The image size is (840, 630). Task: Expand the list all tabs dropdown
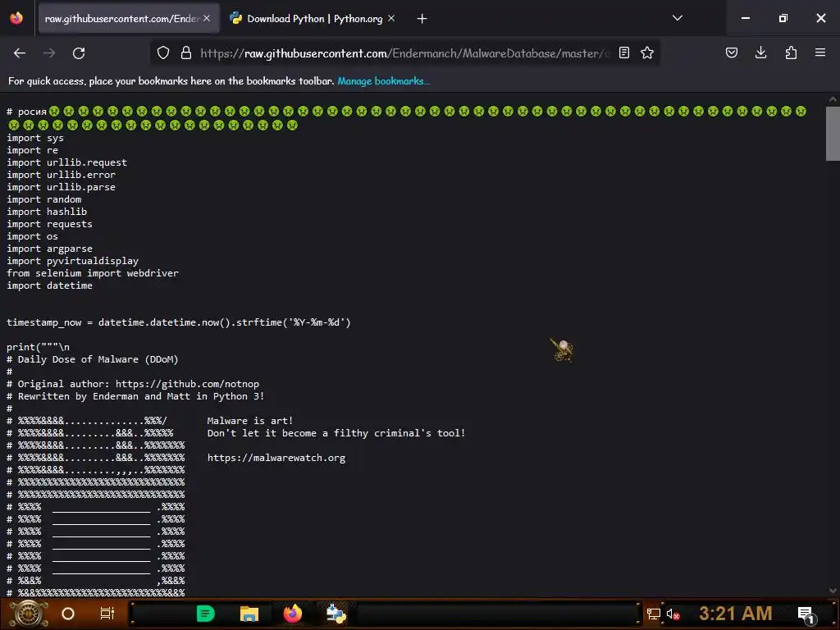tap(677, 18)
